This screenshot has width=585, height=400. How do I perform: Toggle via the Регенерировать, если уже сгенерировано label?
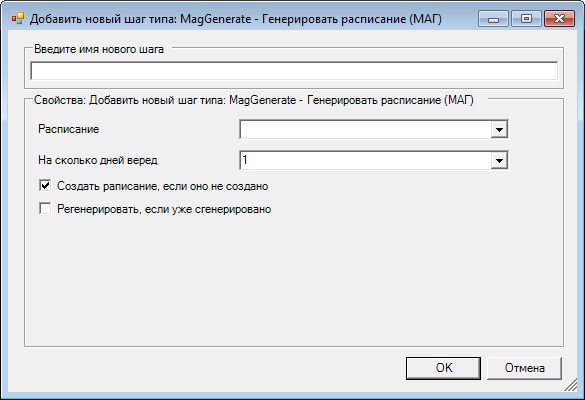(x=164, y=209)
